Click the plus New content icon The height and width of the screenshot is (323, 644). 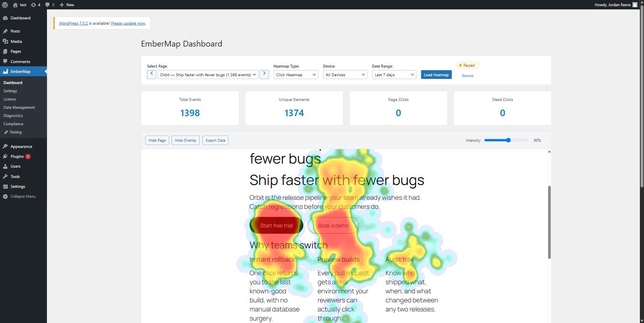click(x=62, y=5)
